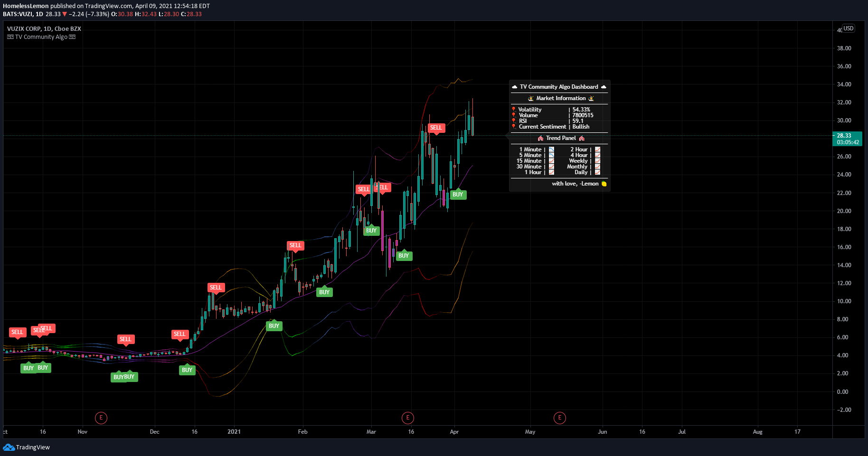The width and height of the screenshot is (868, 456).
Task: Click the BUY signal near the 18.00 level
Action: (x=371, y=231)
